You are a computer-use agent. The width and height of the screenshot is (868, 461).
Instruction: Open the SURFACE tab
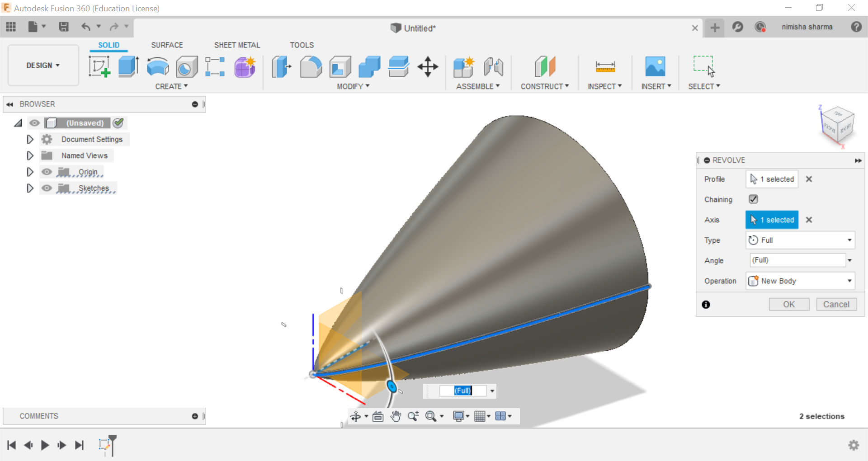point(167,45)
